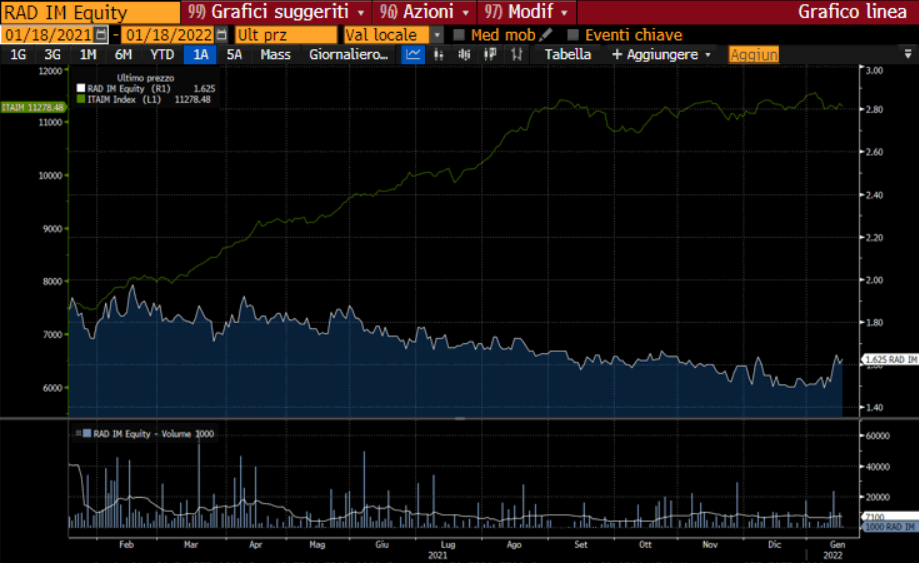Click the 12000 left axis value
Screen dimensions: 919x563
pyautogui.click(x=50, y=71)
